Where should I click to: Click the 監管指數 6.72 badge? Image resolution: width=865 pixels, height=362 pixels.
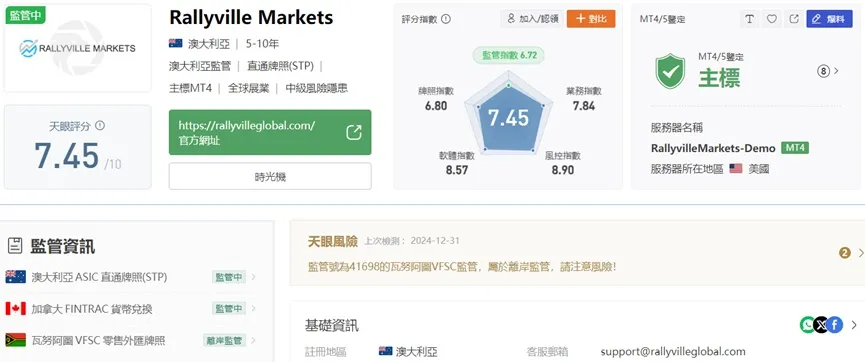[x=509, y=55]
